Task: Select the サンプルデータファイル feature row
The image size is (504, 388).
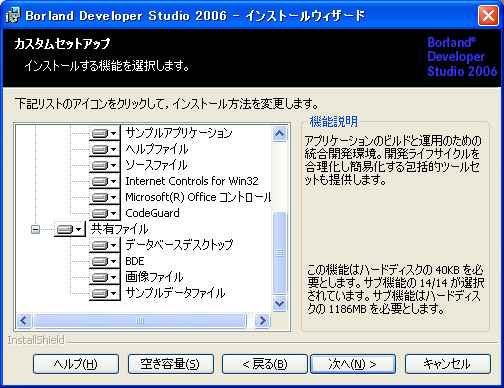Action: point(175,293)
